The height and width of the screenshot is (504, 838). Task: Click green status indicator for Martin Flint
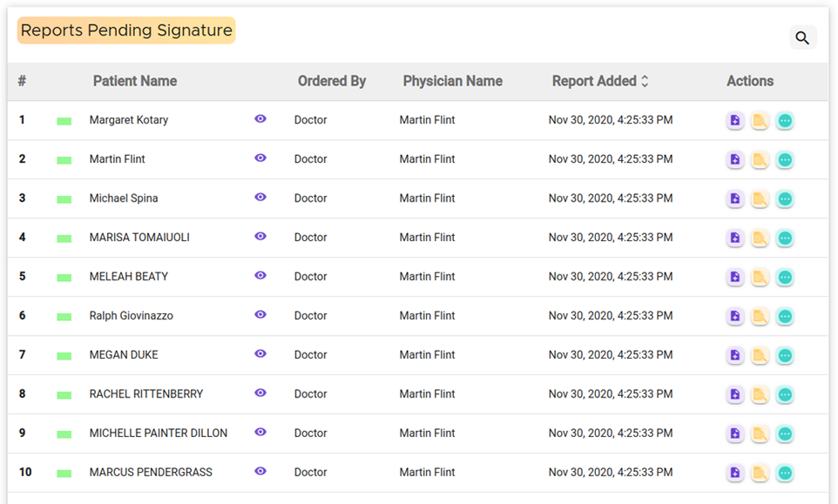(x=64, y=160)
